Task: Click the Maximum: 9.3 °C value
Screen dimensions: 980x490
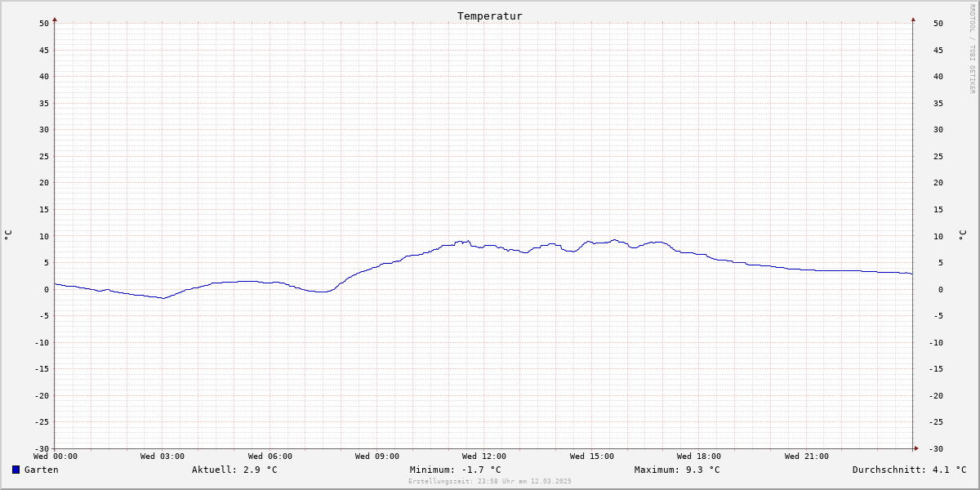Action: (677, 470)
